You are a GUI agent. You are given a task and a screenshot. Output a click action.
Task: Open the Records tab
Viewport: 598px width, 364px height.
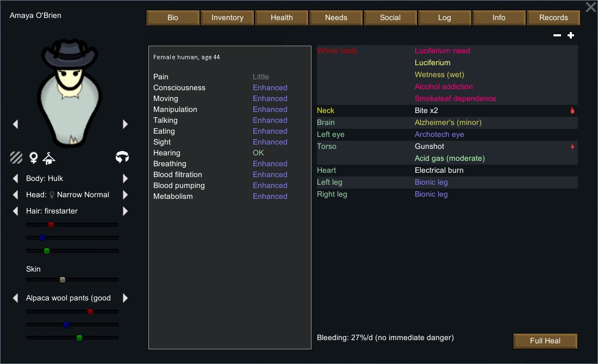[x=553, y=17]
